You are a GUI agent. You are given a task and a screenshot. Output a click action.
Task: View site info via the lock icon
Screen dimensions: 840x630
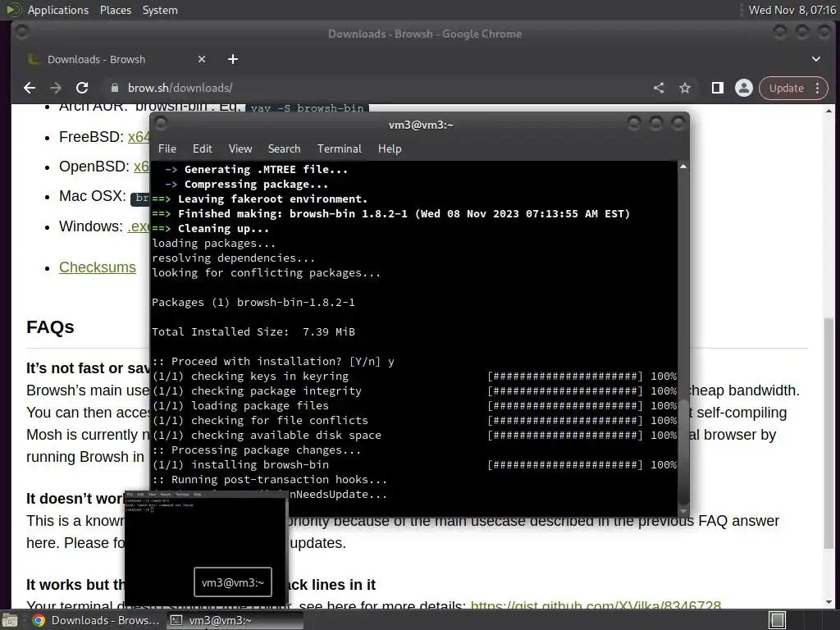[115, 88]
